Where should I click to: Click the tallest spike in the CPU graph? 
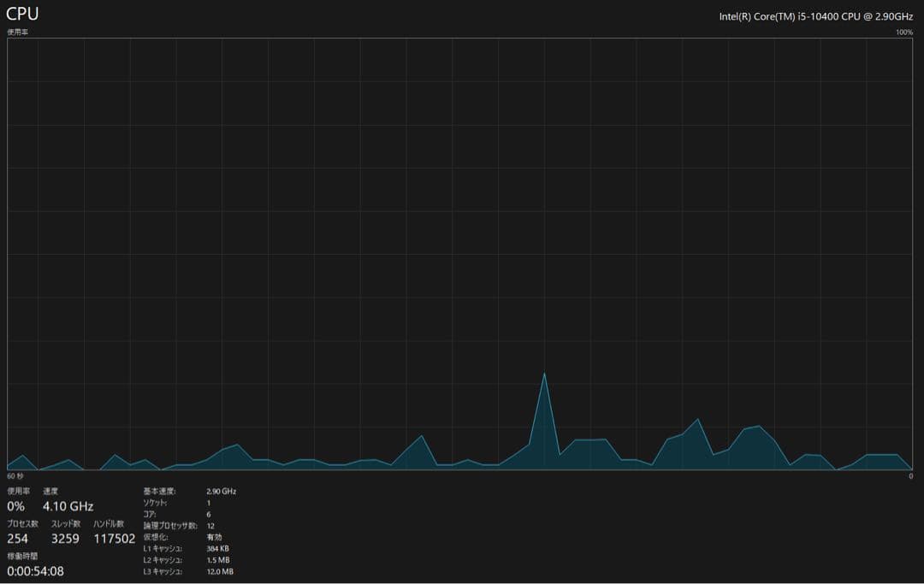[x=544, y=375]
